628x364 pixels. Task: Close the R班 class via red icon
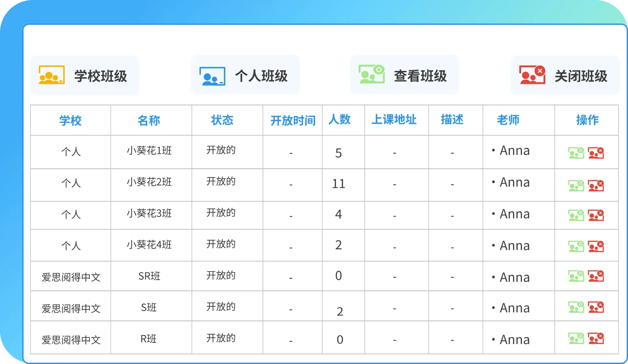click(596, 338)
